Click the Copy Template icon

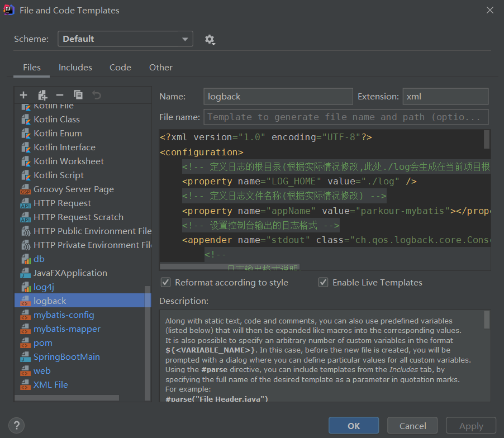78,95
